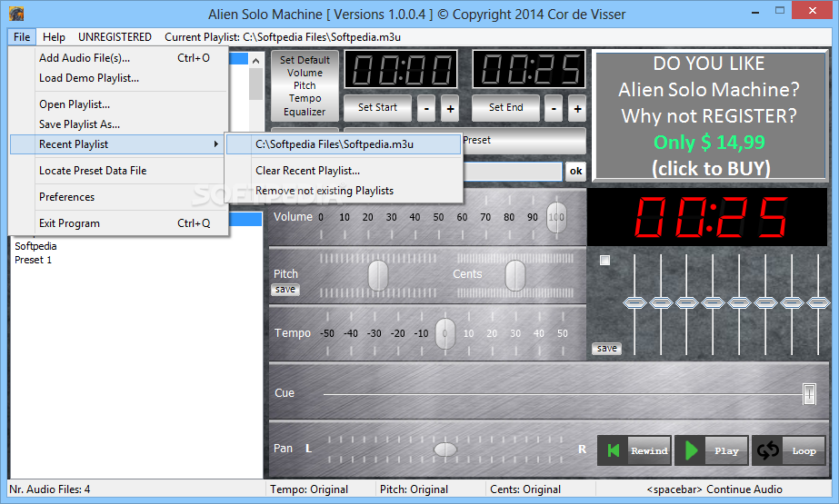Click the last equalizer band slider
This screenshot has height=504, width=839.
(818, 303)
